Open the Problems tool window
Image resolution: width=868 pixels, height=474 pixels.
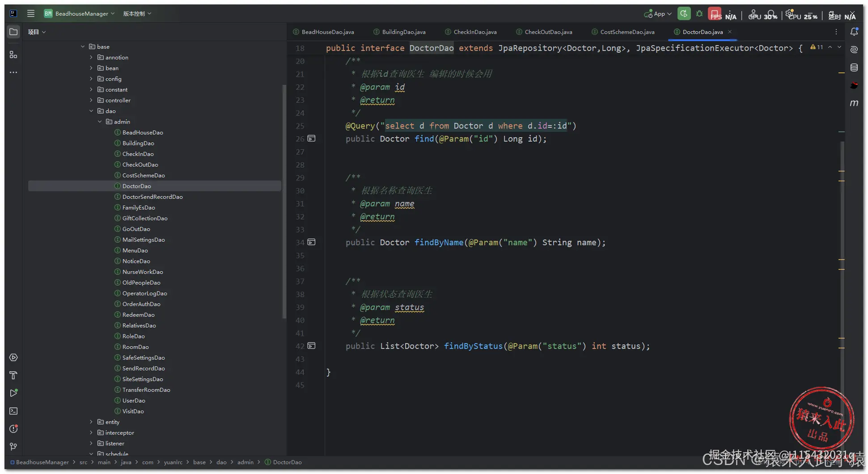coord(13,429)
